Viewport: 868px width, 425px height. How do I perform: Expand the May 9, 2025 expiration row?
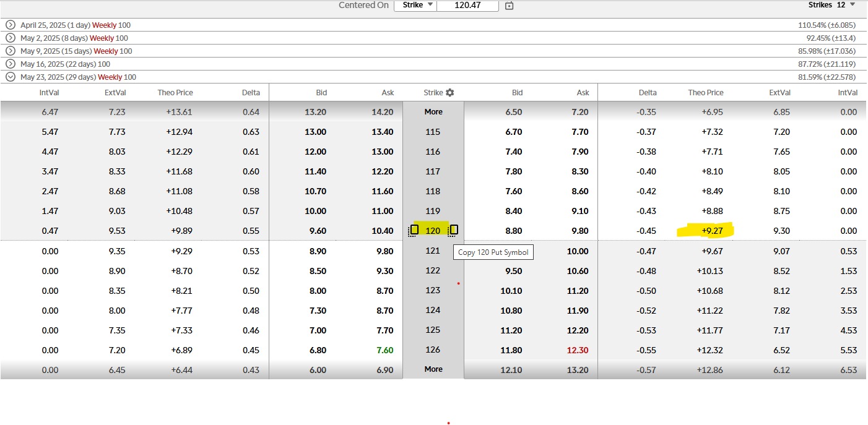[x=10, y=51]
